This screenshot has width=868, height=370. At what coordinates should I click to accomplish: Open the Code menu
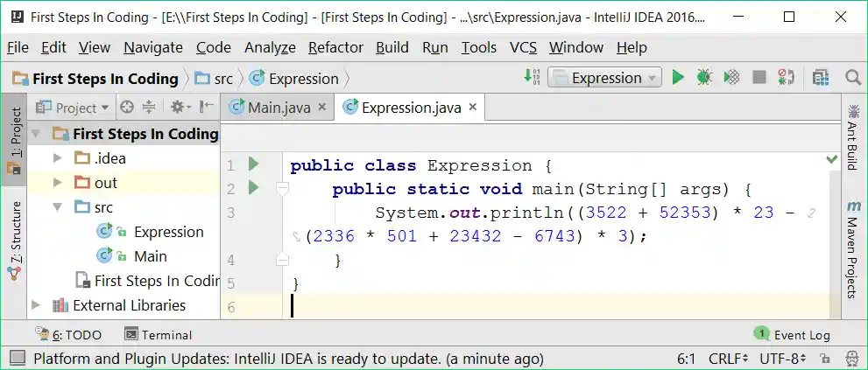coord(213,47)
